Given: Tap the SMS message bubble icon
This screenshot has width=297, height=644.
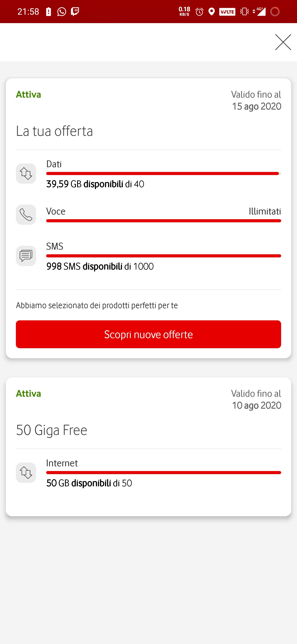Looking at the screenshot, I should (x=26, y=256).
